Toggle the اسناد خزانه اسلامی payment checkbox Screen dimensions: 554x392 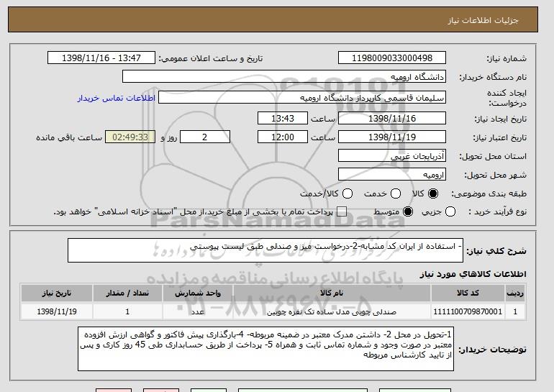click(x=342, y=212)
